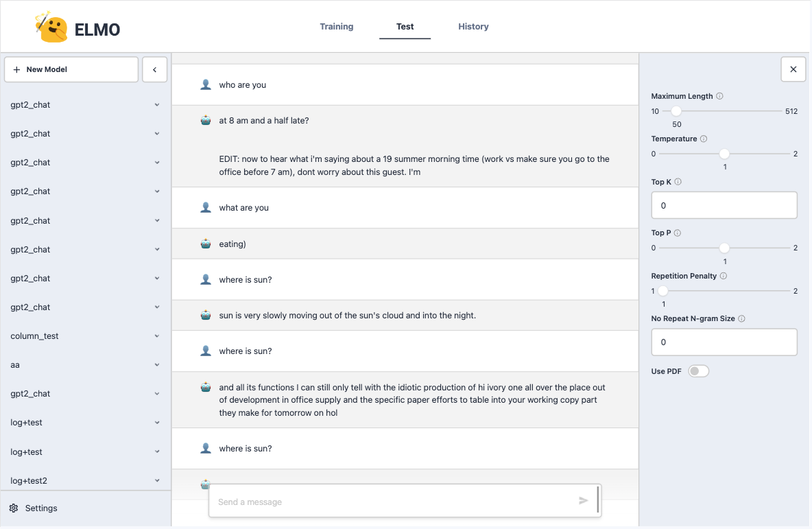Open the History tab

473,27
